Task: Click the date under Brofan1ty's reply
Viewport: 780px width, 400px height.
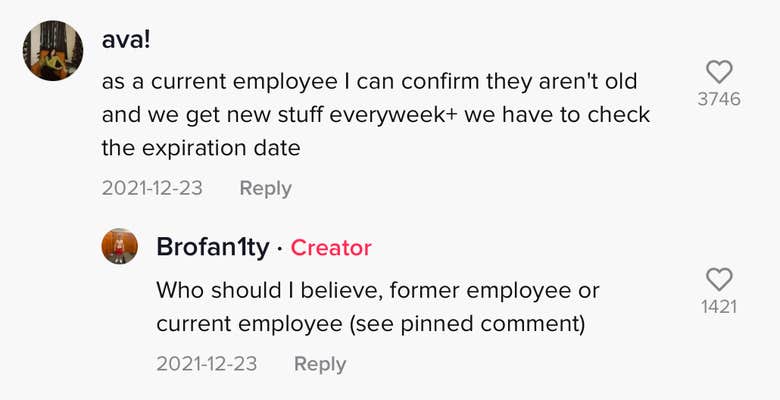Action: (206, 364)
